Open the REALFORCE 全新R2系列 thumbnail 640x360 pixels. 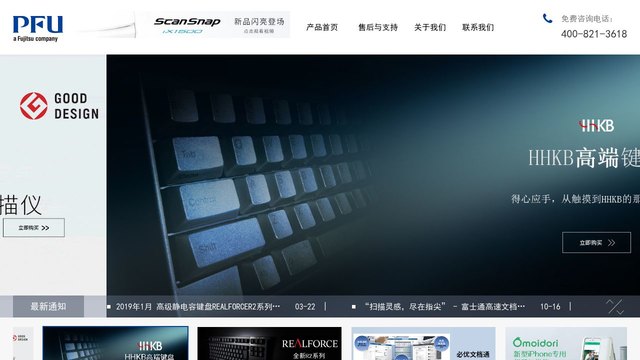[x=269, y=343]
